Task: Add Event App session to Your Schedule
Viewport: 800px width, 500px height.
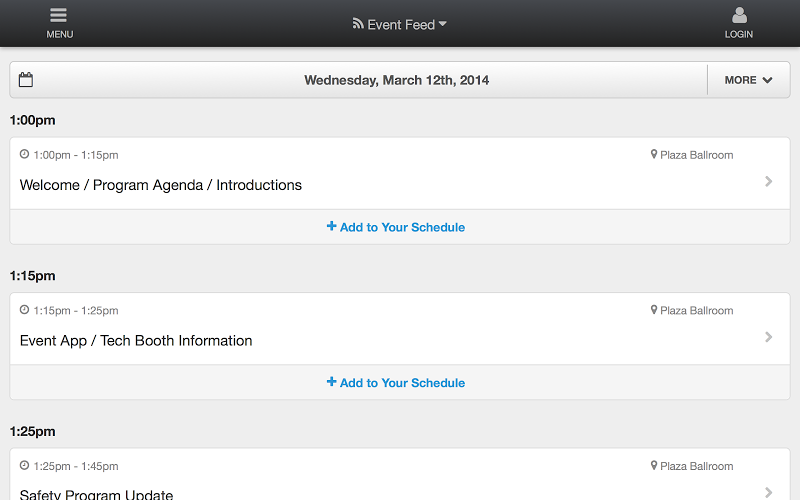Action: point(396,383)
